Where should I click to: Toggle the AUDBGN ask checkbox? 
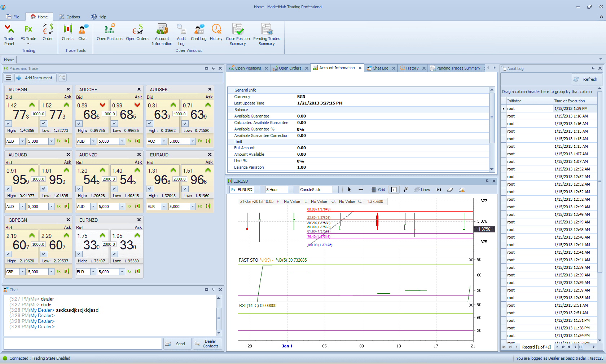pyautogui.click(x=44, y=123)
